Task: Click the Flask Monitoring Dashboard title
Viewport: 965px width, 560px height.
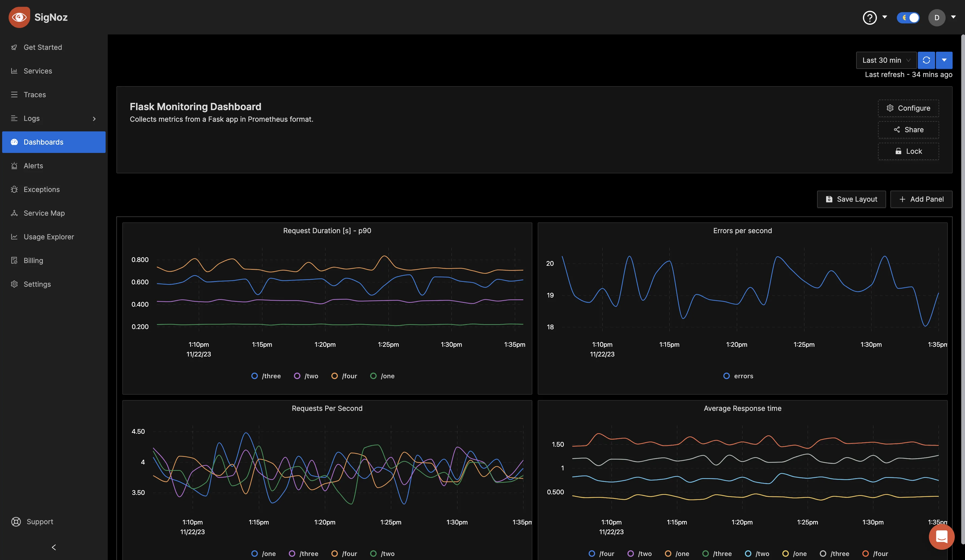Action: click(195, 107)
